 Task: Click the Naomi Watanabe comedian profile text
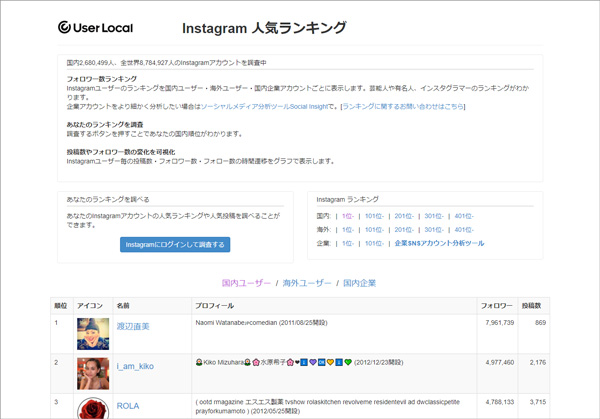261,323
